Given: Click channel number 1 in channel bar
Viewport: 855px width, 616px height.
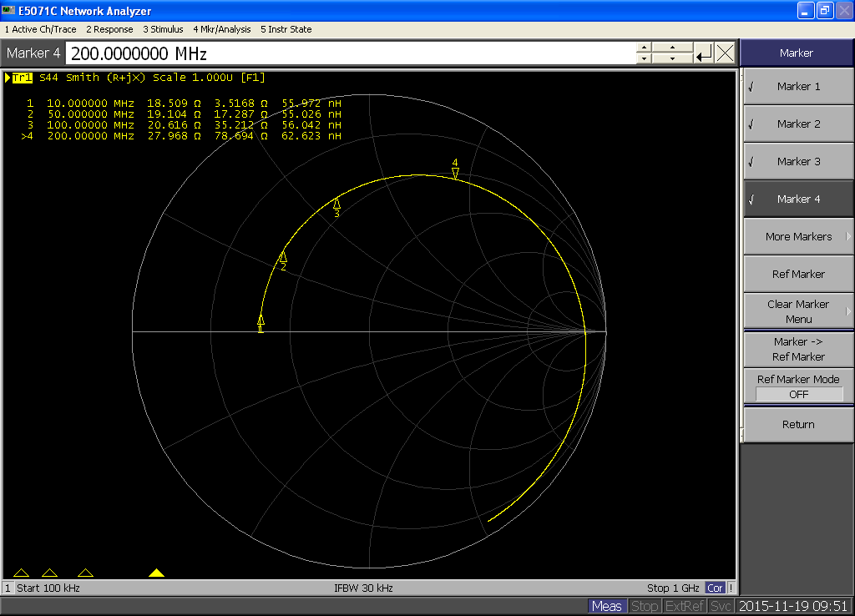Looking at the screenshot, I should tap(8, 588).
